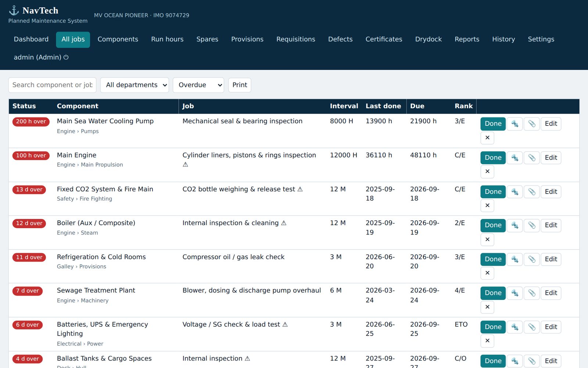This screenshot has height=368, width=588.
Task: Click the NavTech anchor logo
Action: (x=14, y=10)
